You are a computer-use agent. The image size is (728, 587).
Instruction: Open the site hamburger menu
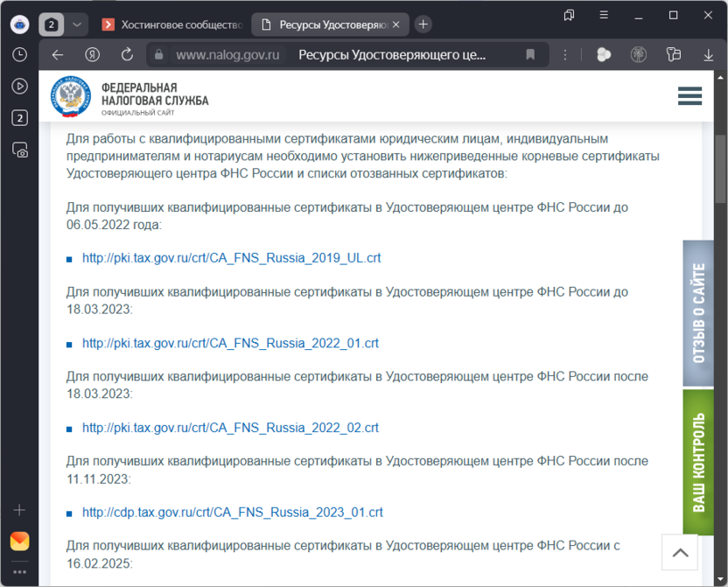(689, 96)
